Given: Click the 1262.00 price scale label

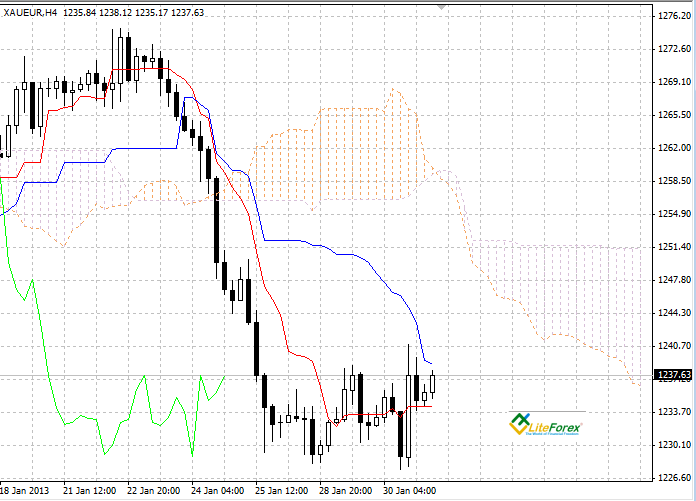Looking at the screenshot, I should [x=674, y=148].
